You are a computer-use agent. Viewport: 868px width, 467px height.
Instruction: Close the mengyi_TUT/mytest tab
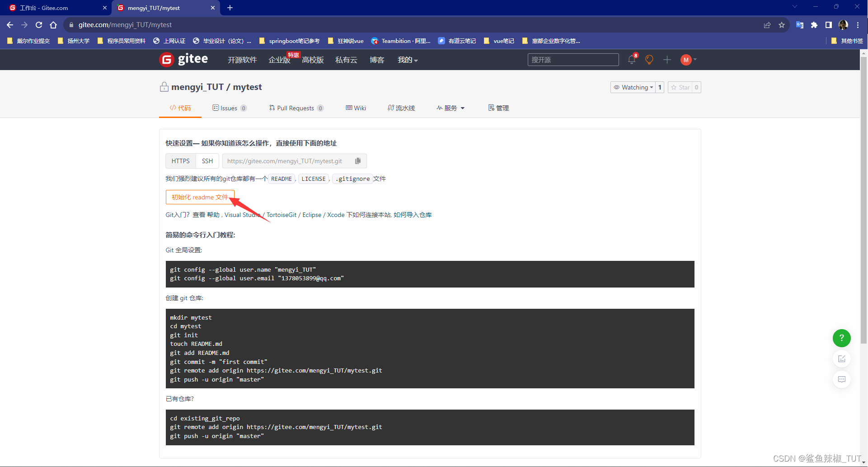coord(213,8)
